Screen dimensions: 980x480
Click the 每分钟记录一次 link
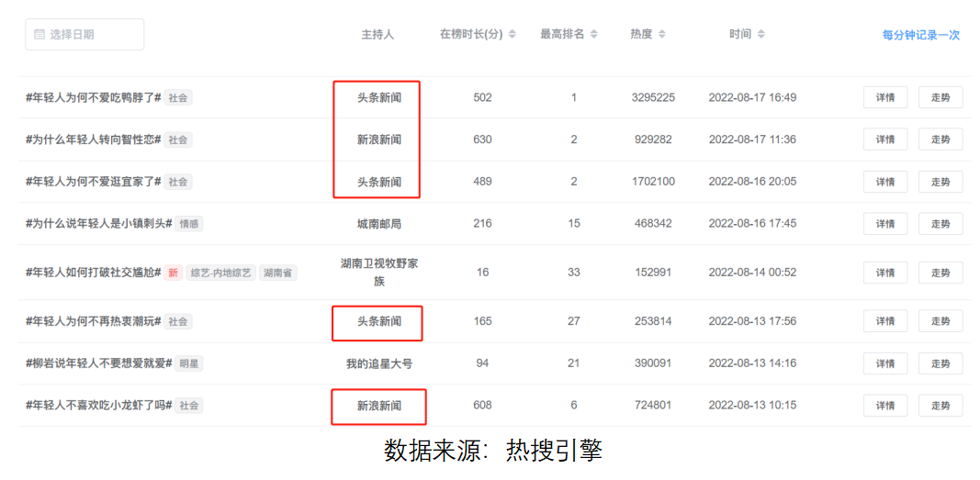[x=920, y=36]
